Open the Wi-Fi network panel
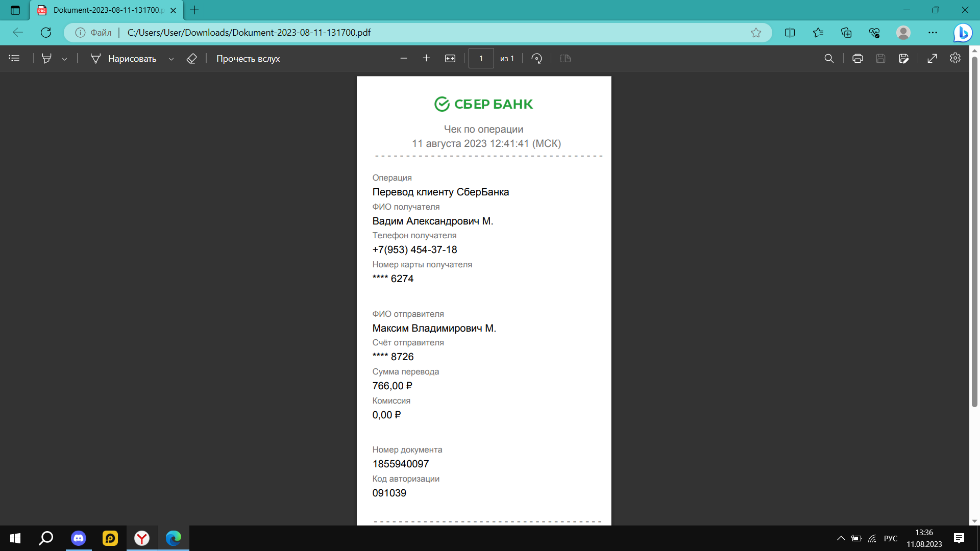This screenshot has height=551, width=980. (873, 538)
